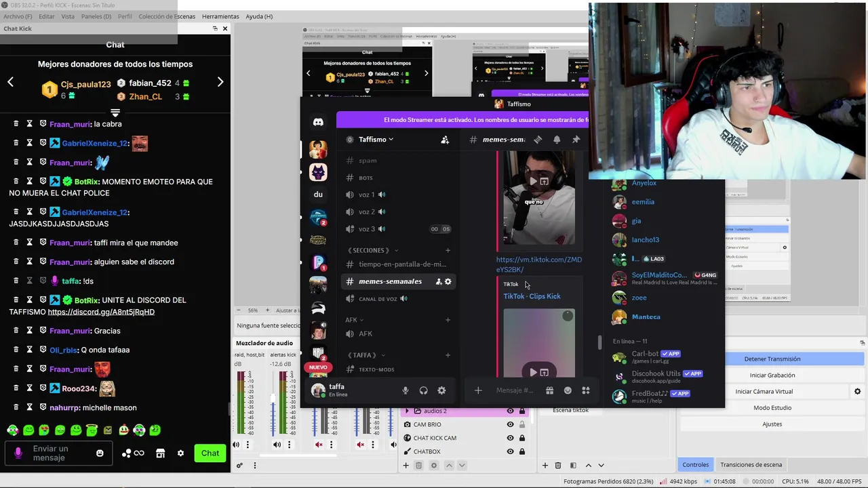Open the Discord apps icon in message bar
Image resolution: width=868 pixels, height=488 pixels.
click(586, 390)
